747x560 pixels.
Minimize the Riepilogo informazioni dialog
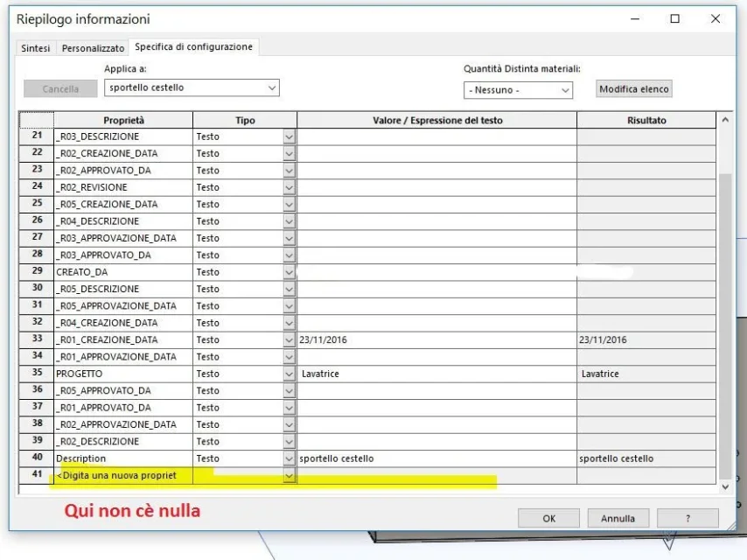pos(634,18)
